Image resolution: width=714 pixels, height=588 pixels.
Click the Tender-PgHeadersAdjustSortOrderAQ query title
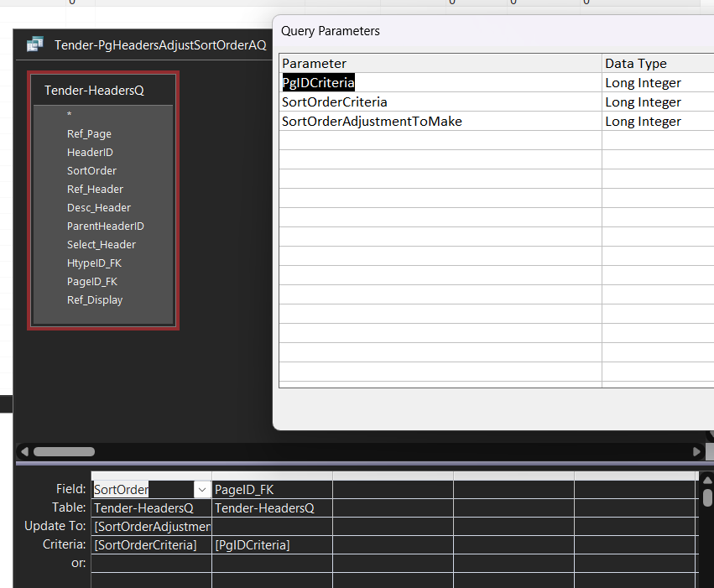click(160, 45)
